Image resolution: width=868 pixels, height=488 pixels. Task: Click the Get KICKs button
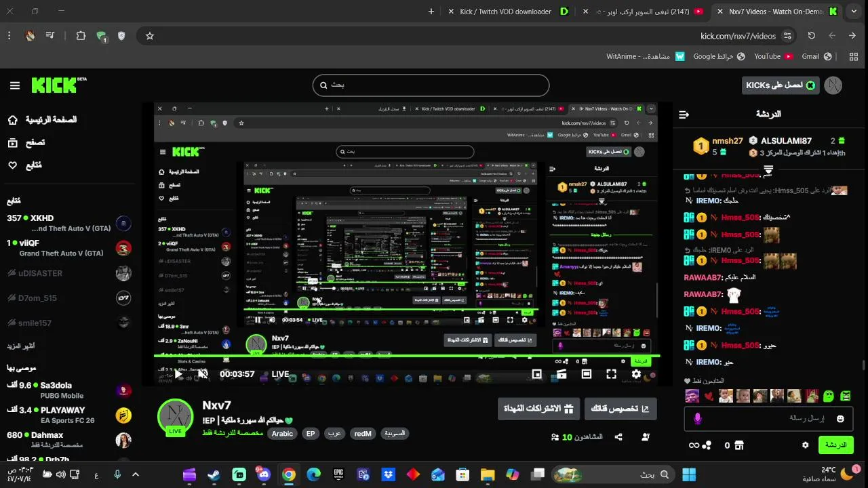(x=781, y=85)
